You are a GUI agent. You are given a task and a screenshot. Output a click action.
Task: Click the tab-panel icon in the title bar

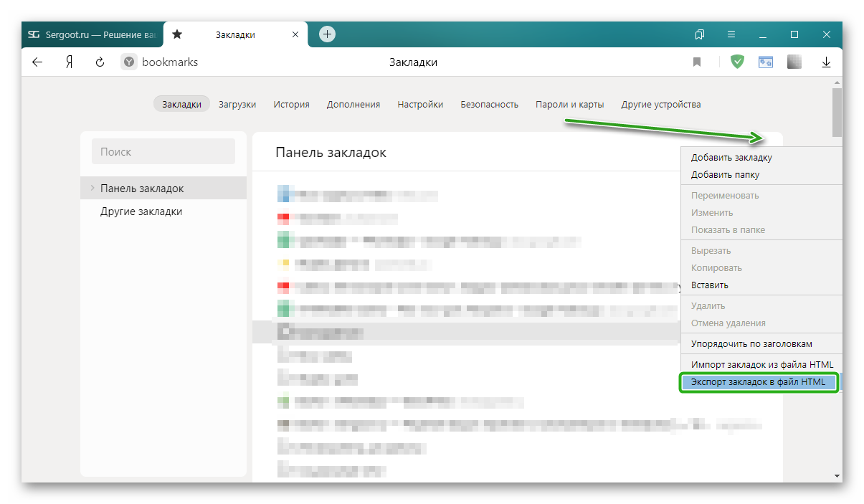click(x=700, y=34)
